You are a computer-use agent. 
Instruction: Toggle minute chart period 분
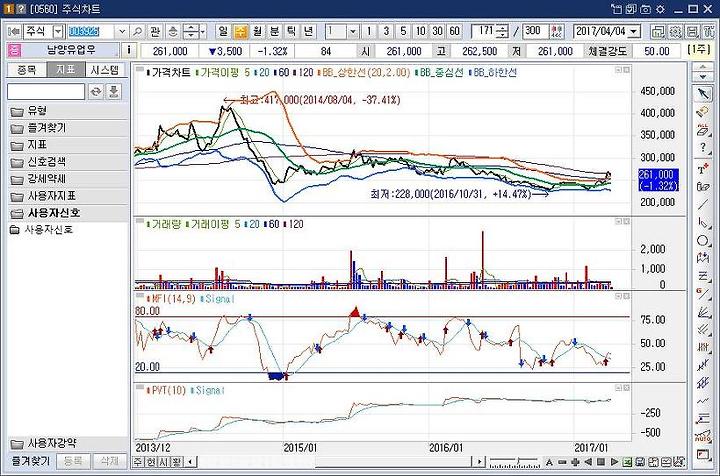click(275, 31)
